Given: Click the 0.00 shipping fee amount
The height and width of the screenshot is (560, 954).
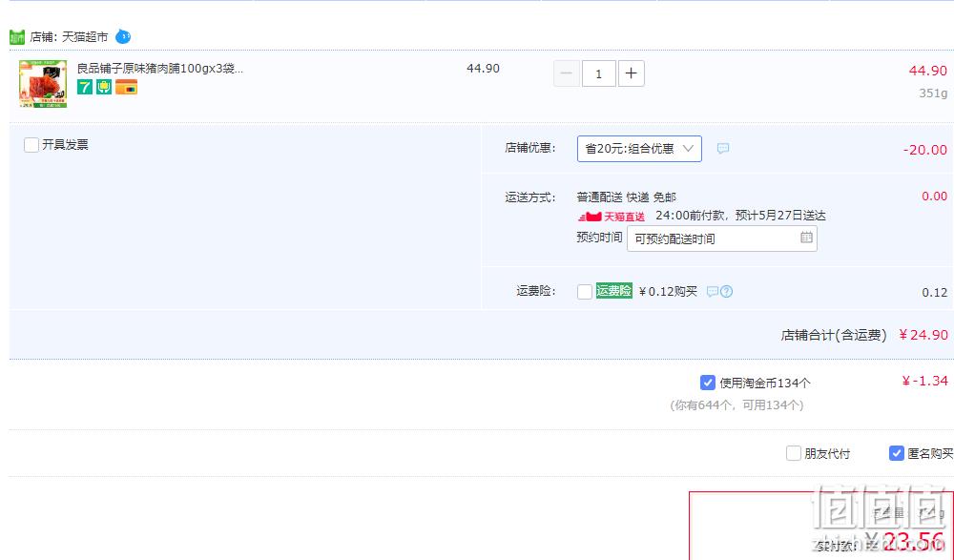Looking at the screenshot, I should click(x=935, y=196).
